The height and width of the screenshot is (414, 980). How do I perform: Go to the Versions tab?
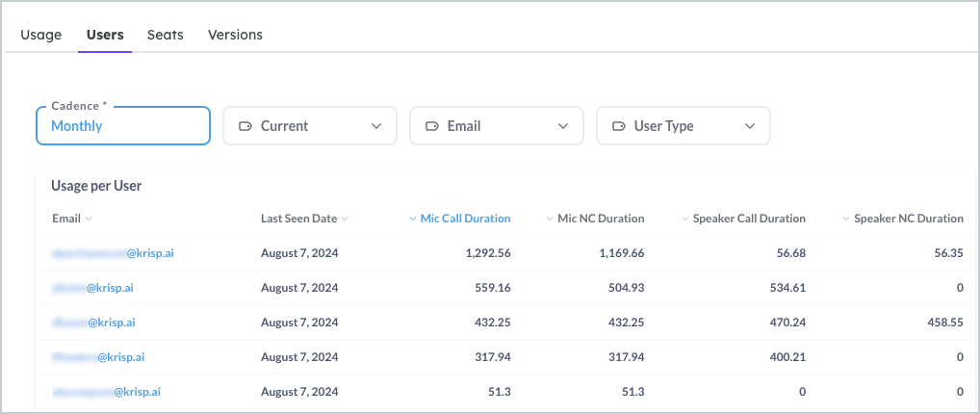[235, 35]
